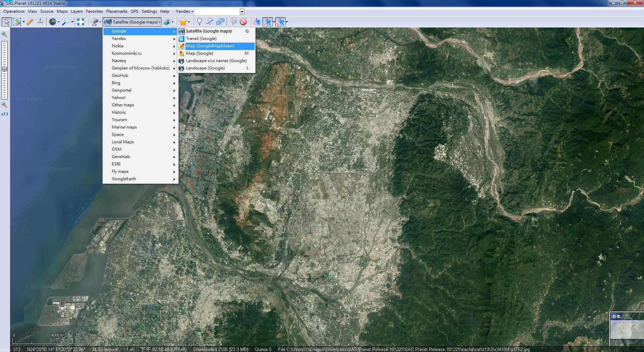Toggle center map on GPS position
Image resolution: width=644 pixels, height=352 pixels.
pos(281,22)
